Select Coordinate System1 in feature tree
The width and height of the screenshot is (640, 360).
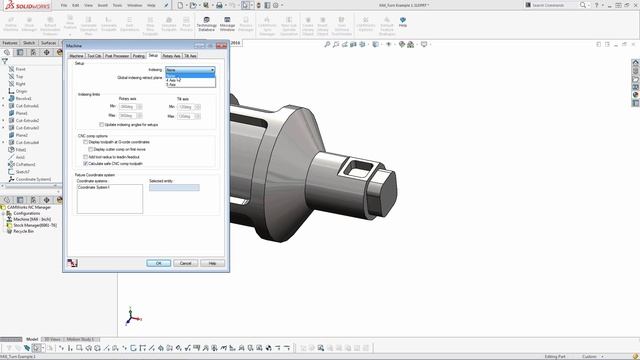(x=33, y=179)
